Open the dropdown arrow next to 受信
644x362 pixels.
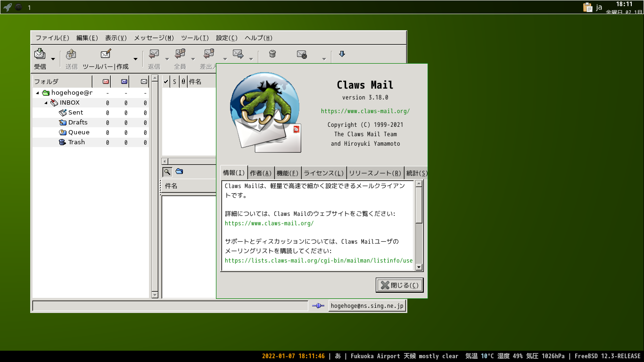coord(53,59)
